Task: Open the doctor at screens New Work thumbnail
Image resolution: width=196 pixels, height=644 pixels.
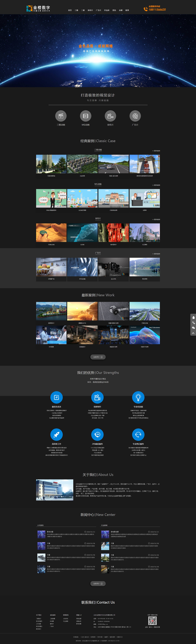Action: (51, 335)
